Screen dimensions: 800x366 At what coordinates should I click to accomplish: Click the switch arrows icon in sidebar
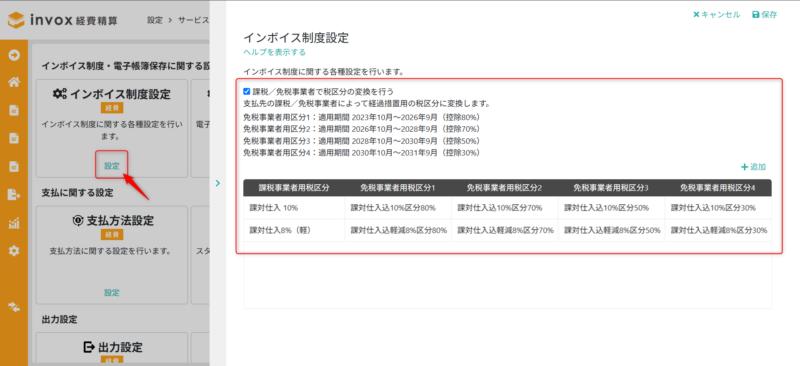click(14, 306)
